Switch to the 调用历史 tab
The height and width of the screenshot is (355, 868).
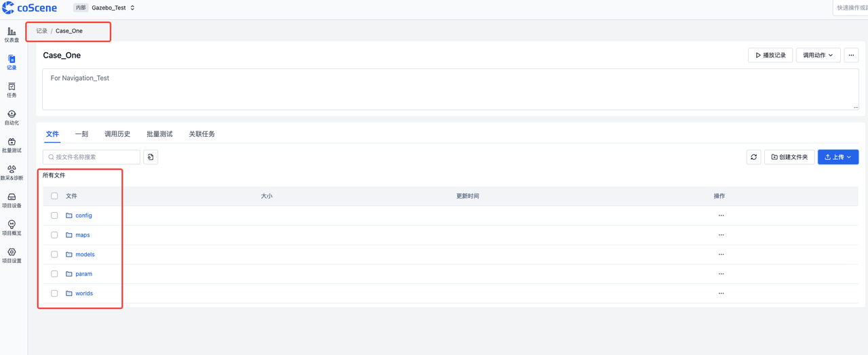coord(117,134)
